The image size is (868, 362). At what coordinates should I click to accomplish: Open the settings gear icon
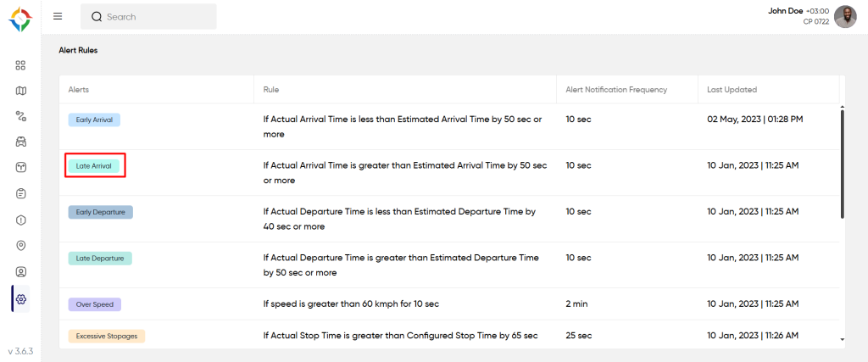pyautogui.click(x=21, y=298)
